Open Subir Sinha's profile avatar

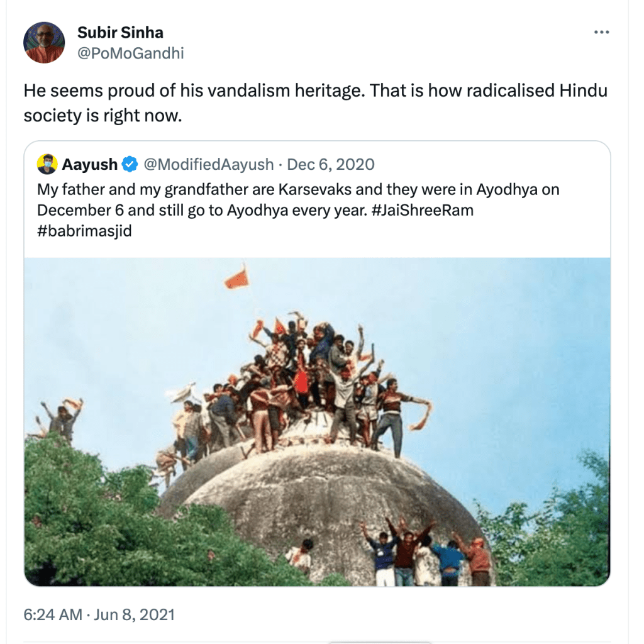coord(44,42)
